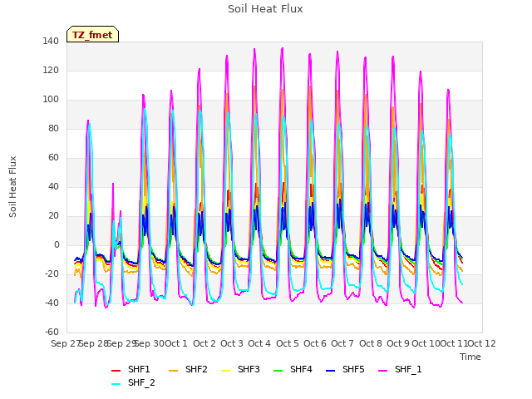The height and width of the screenshot is (399, 532).
Task: Click the 60 y-axis tick label
Action: 53,157
